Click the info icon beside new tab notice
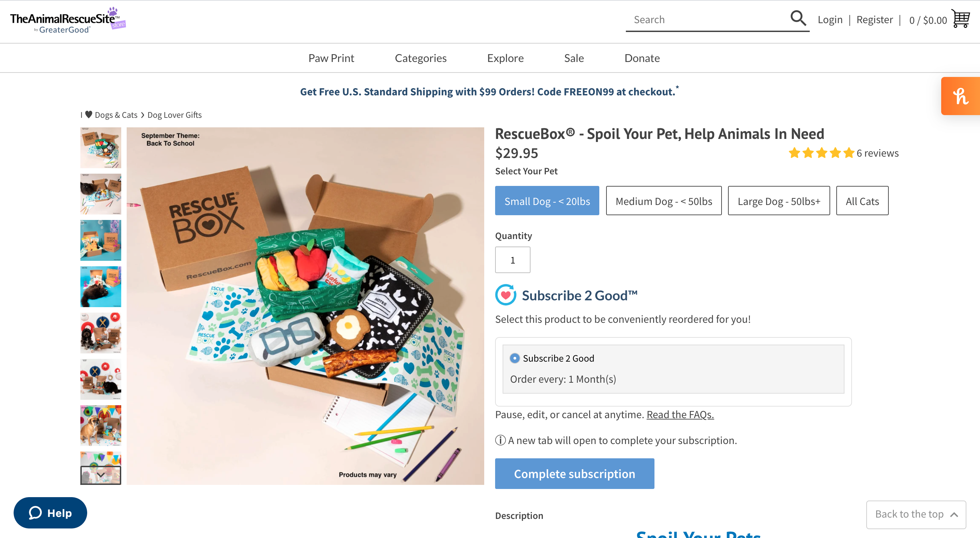 pos(500,440)
